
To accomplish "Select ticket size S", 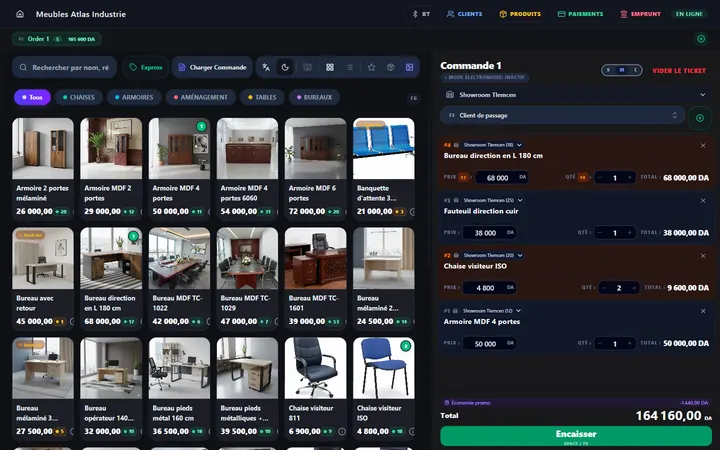I will coord(608,70).
